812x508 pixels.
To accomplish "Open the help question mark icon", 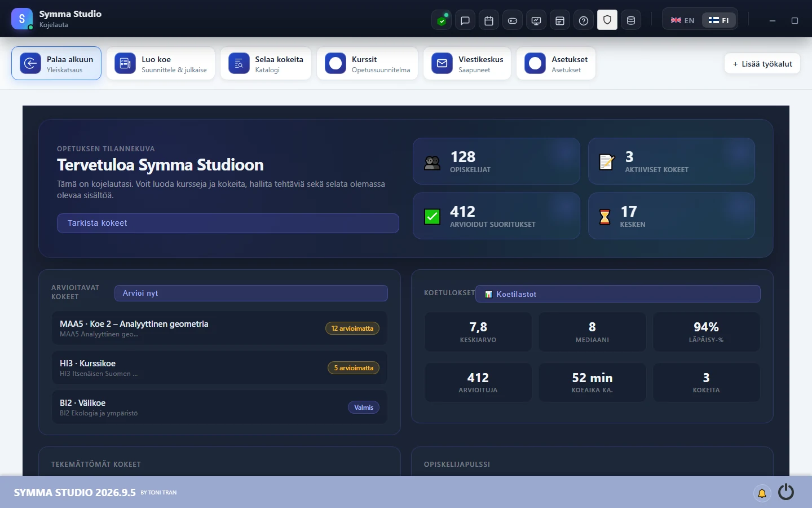I will click(584, 20).
